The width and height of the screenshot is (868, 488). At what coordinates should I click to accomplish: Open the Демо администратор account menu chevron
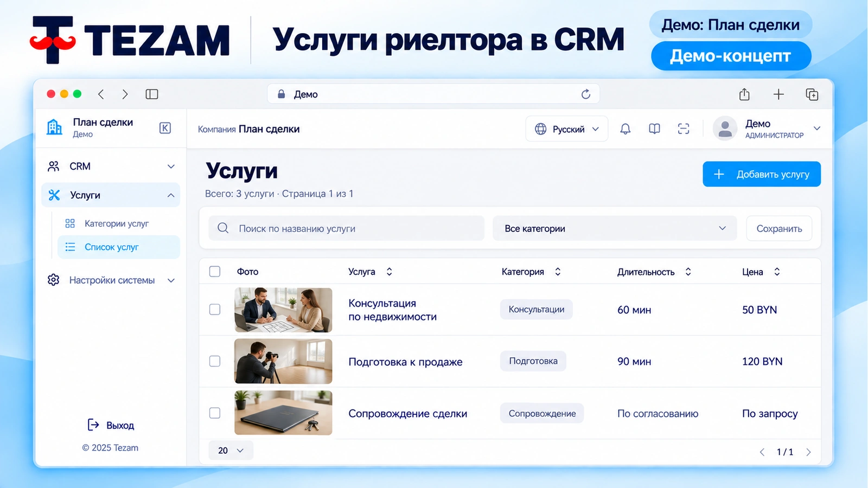(x=817, y=129)
